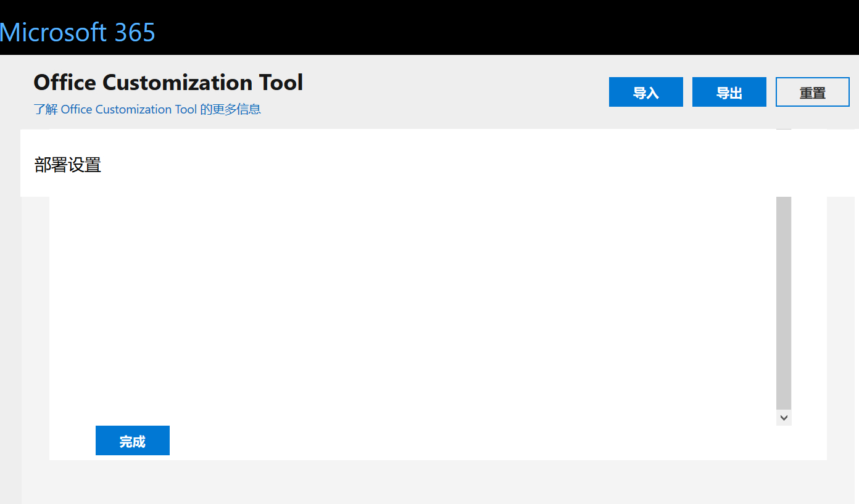Click the gray area below 完成 panel
Viewport: 859px width, 504px height.
438,482
